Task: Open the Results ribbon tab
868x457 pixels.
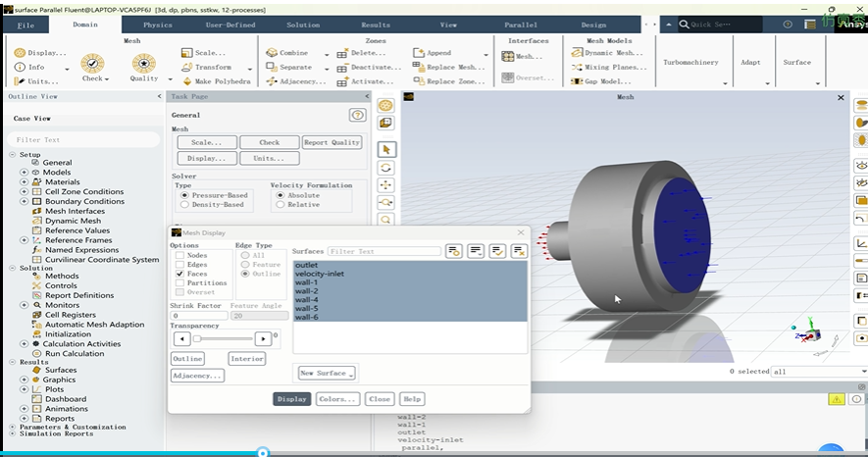Action: (376, 25)
